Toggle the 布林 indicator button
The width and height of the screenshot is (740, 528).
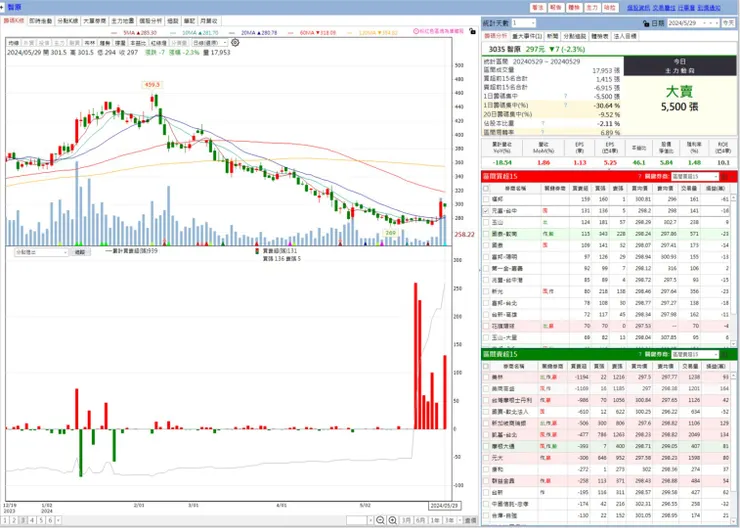90,42
